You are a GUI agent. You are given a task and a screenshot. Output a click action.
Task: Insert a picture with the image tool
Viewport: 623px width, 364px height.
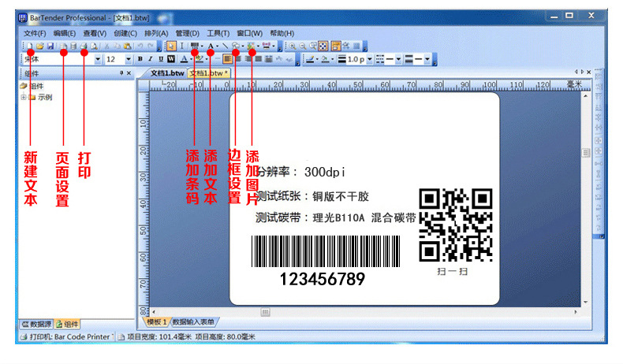[251, 46]
